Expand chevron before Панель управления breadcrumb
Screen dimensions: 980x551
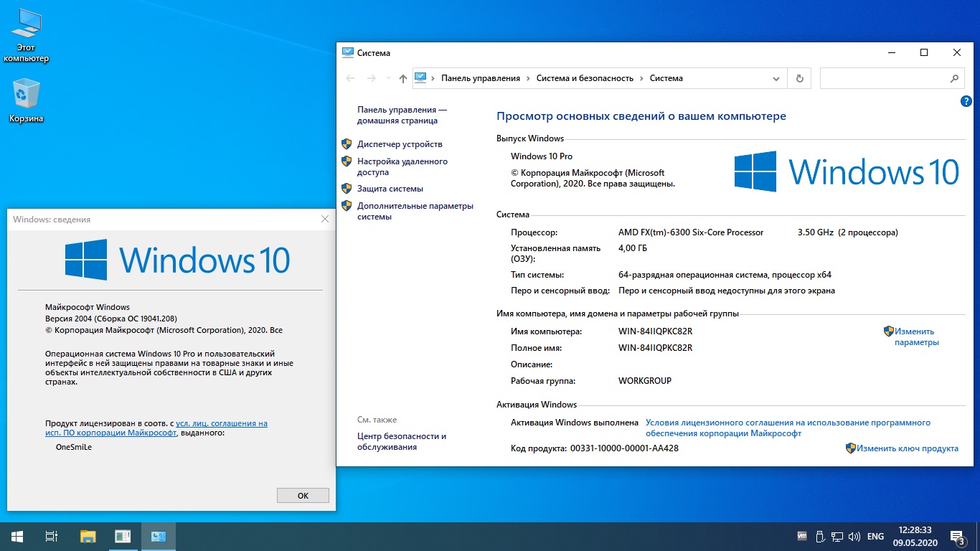click(x=433, y=78)
